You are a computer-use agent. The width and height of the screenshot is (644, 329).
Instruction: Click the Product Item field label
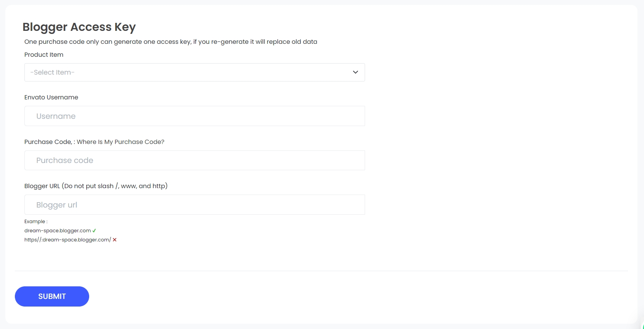tap(44, 55)
